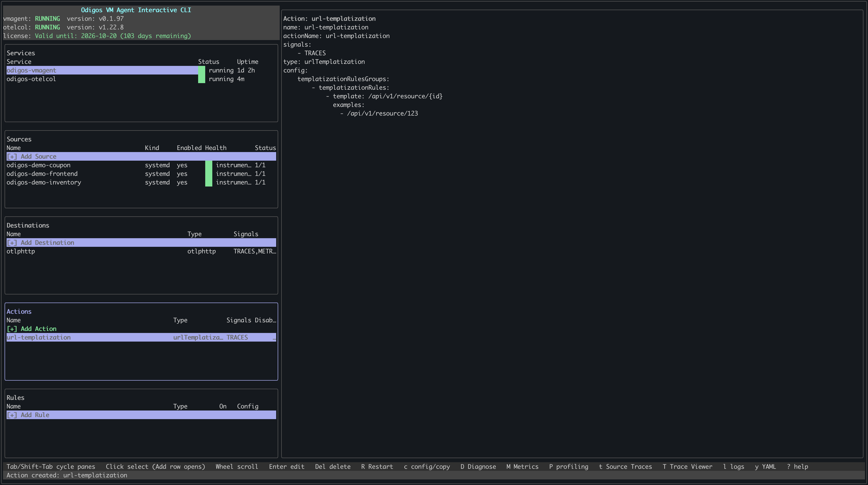Viewport: 868px width, 485px height.
Task: Click the Tab/Shift-Tab cycle panes hint
Action: click(x=51, y=467)
